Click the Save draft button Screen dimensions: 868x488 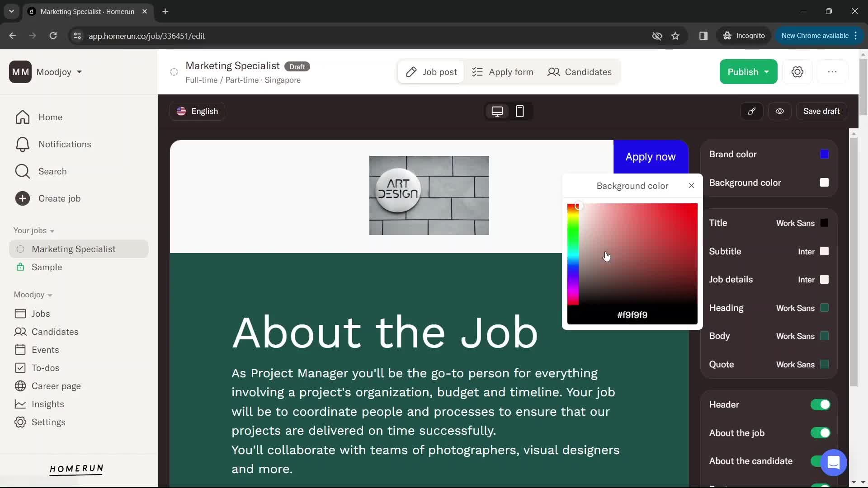click(x=821, y=111)
